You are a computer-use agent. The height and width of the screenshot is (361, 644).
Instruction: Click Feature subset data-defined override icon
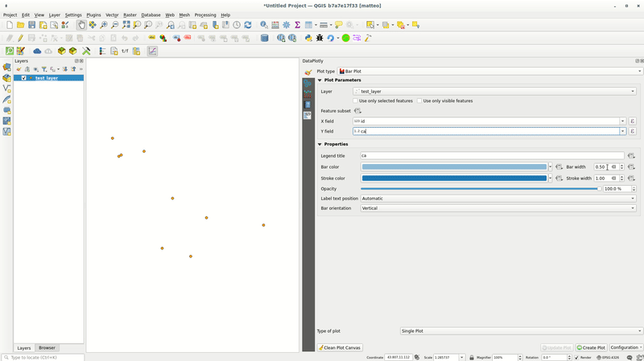point(357,111)
